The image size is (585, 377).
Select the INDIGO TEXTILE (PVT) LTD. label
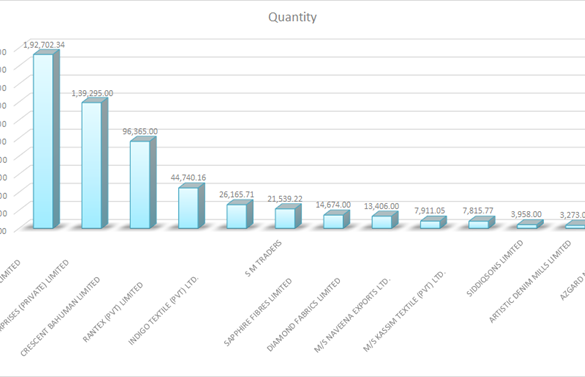point(163,311)
